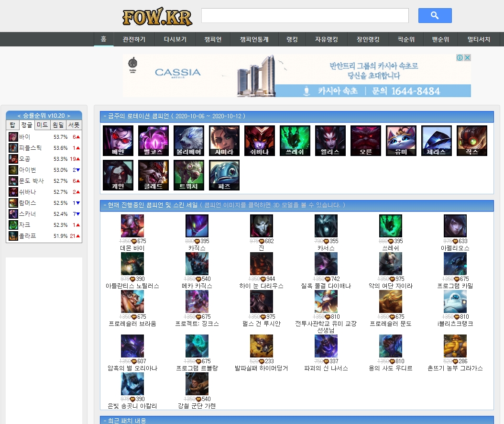
Task: Click the 유미 rotation champion icon
Action: [x=401, y=141]
